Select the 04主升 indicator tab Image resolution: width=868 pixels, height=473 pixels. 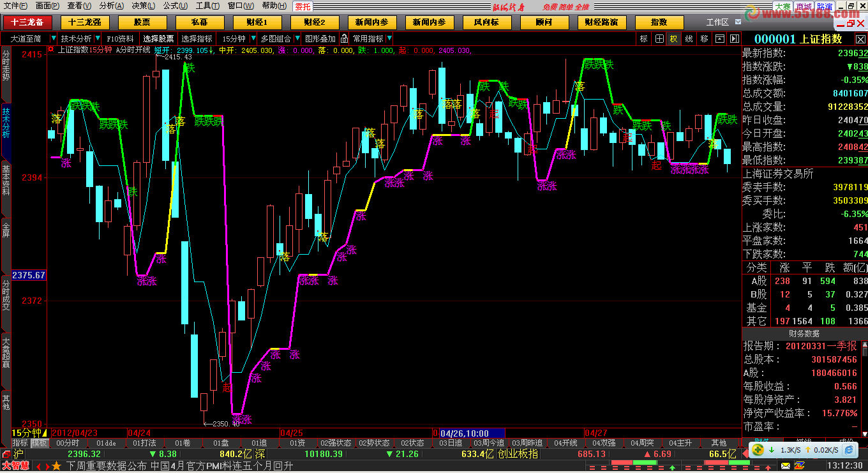(x=680, y=443)
